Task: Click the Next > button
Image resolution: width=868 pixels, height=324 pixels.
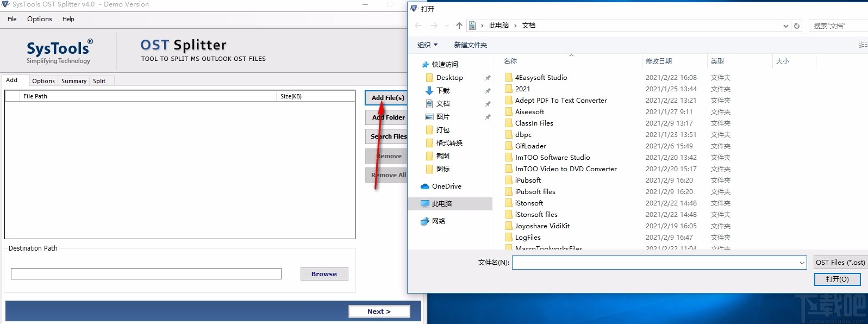Action: coord(379,311)
